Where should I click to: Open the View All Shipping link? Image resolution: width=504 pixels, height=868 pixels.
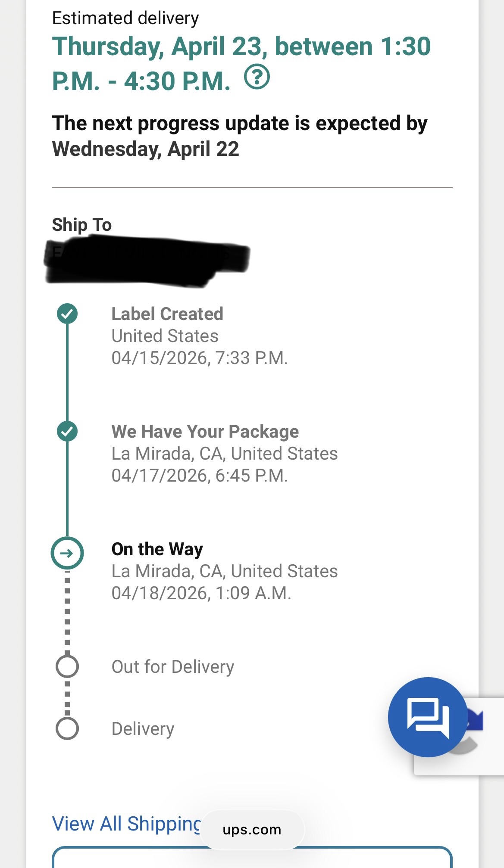[x=126, y=824]
